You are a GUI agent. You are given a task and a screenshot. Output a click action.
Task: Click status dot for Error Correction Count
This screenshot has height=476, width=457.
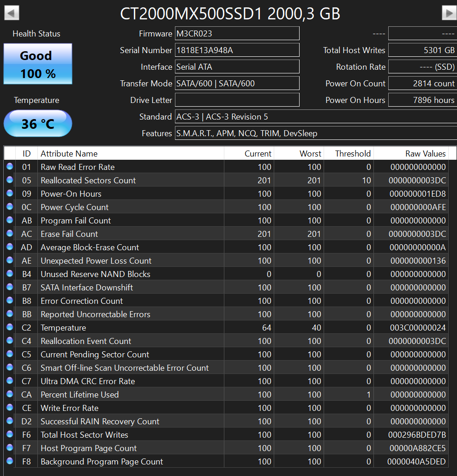[10, 300]
